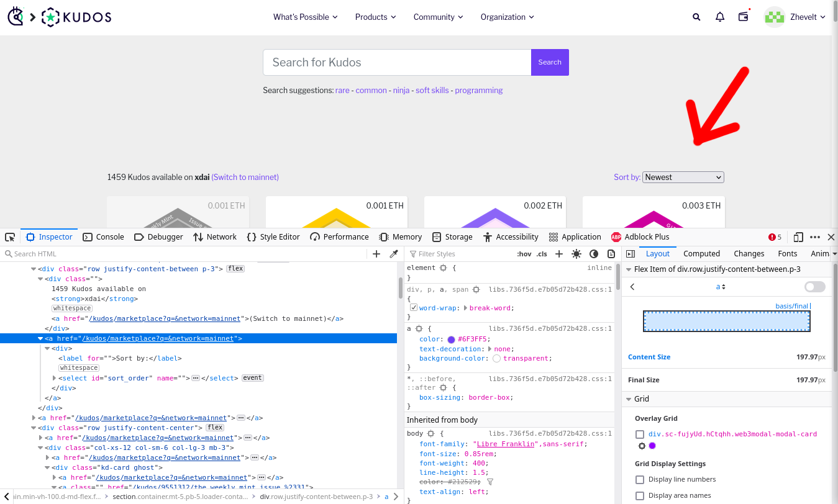Open the Gitcoin logo home link
838x504 pixels.
[x=16, y=17]
